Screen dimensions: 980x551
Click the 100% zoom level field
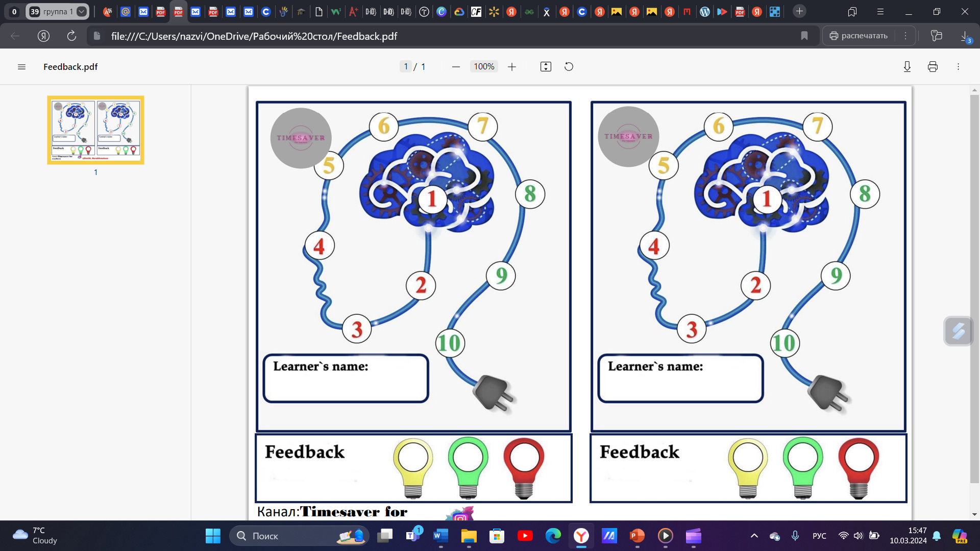click(x=483, y=67)
